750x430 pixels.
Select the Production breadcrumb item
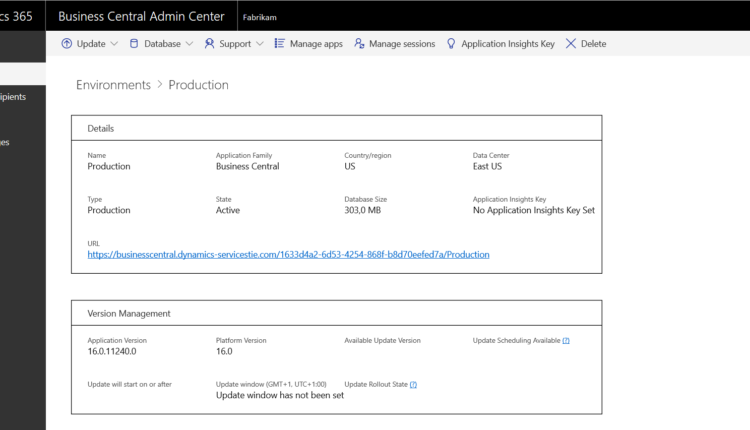(x=198, y=85)
